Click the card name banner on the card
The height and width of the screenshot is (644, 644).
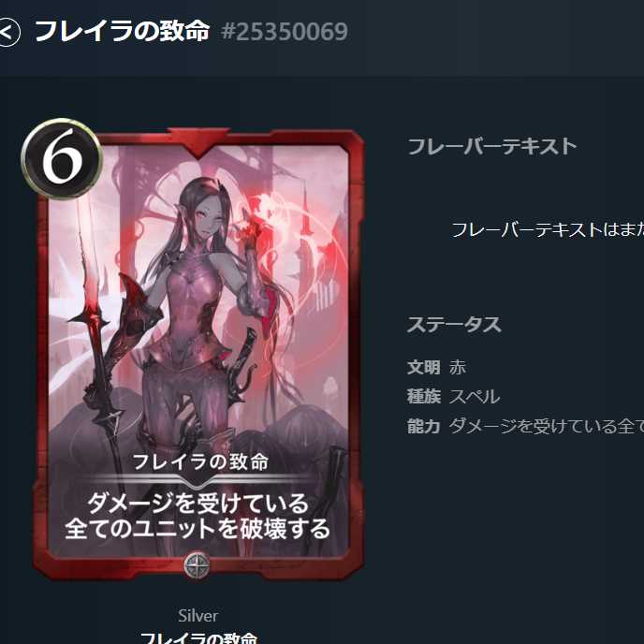(200, 461)
